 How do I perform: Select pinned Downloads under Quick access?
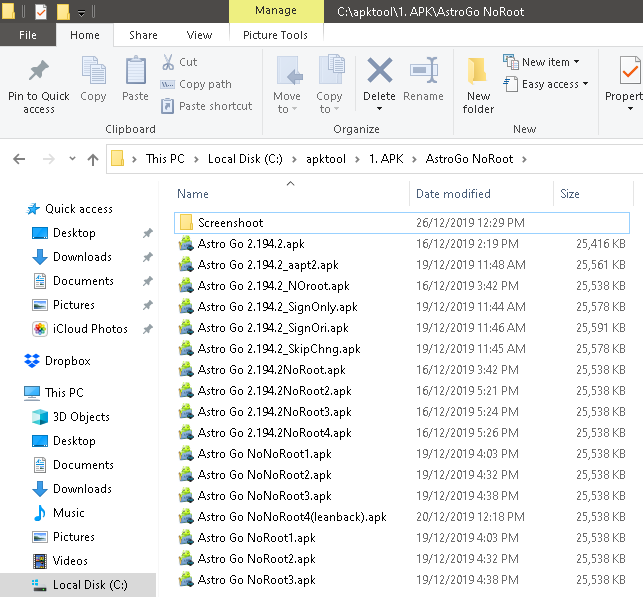[82, 257]
